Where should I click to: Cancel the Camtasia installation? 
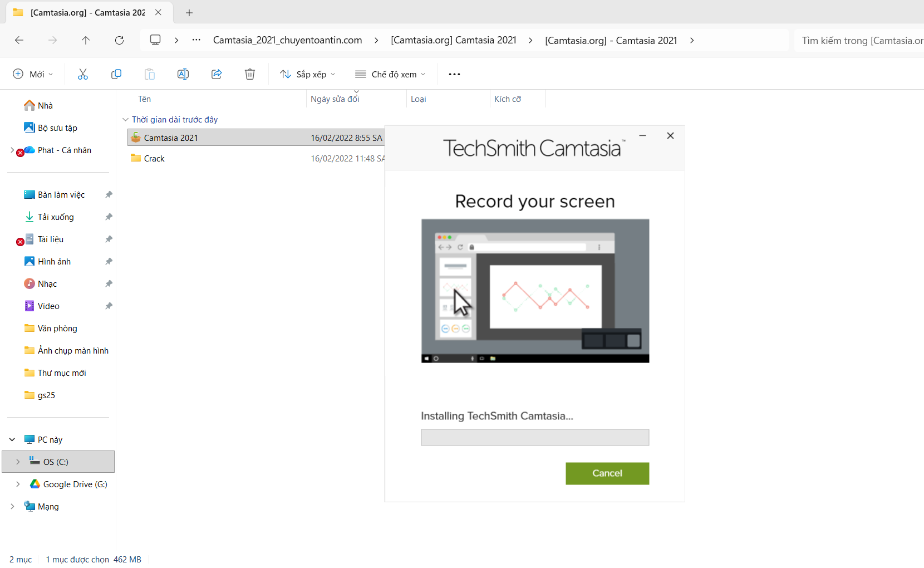pos(607,473)
